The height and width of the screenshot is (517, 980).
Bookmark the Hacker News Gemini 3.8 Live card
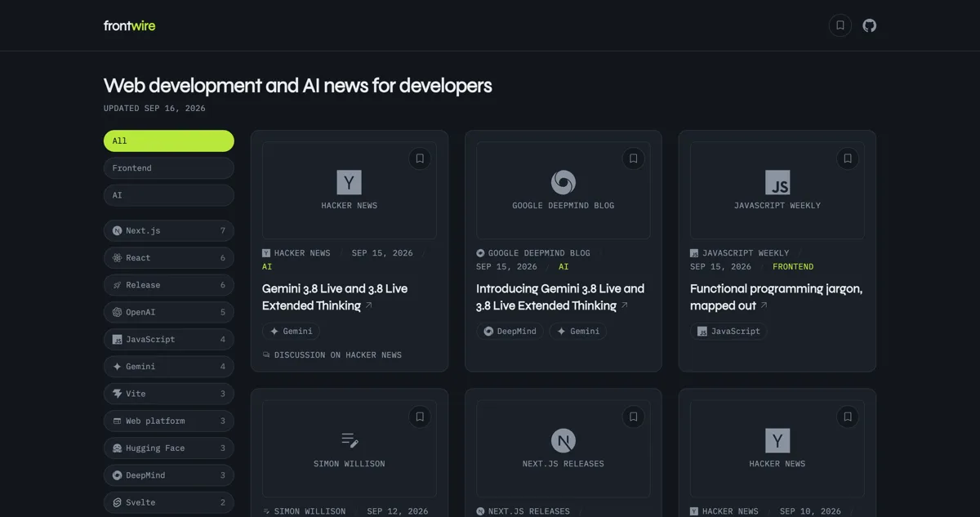tap(420, 158)
